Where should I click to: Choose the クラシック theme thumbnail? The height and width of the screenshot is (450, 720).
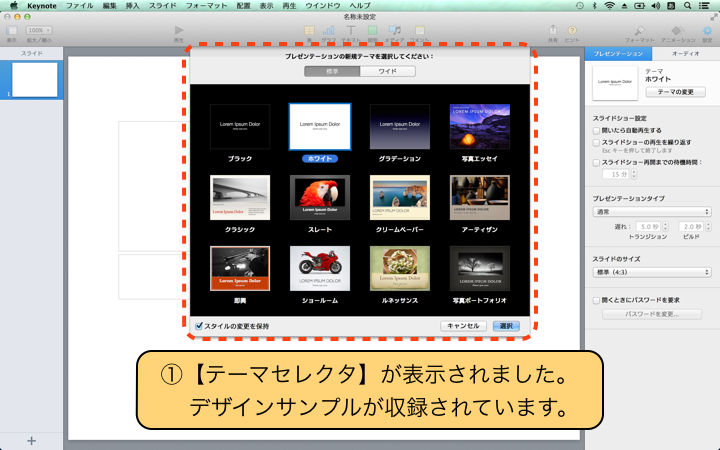(240, 197)
